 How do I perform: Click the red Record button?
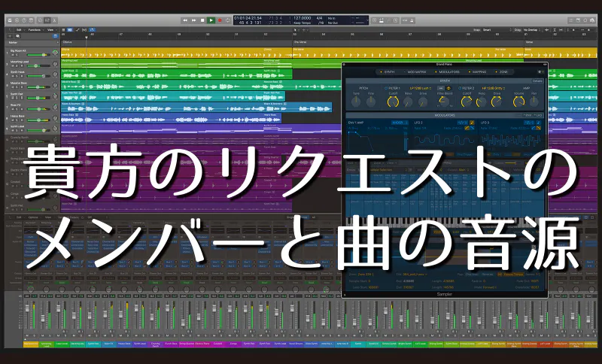click(x=220, y=20)
